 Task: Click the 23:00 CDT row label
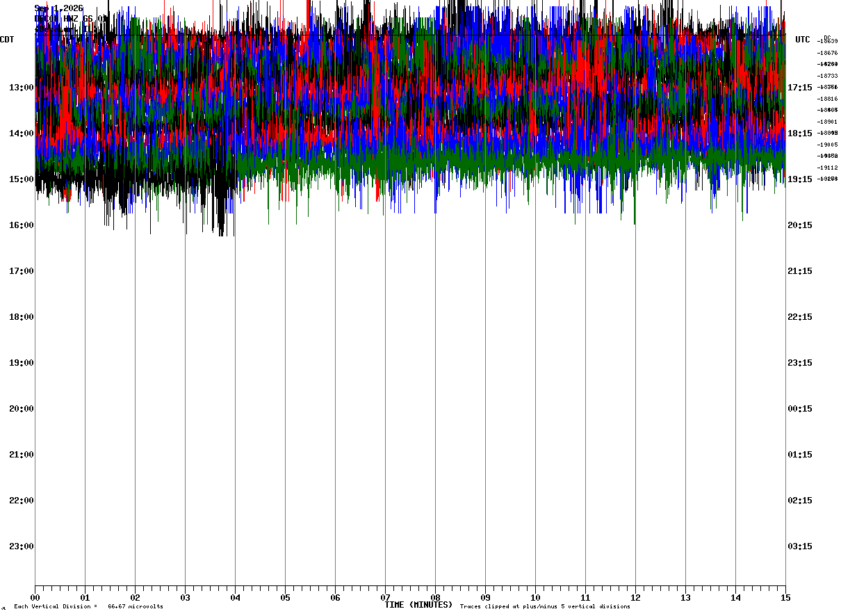pyautogui.click(x=21, y=546)
